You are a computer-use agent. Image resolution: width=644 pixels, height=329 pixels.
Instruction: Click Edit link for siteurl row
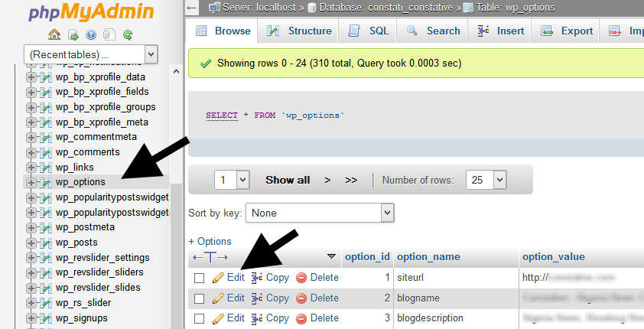pos(236,278)
